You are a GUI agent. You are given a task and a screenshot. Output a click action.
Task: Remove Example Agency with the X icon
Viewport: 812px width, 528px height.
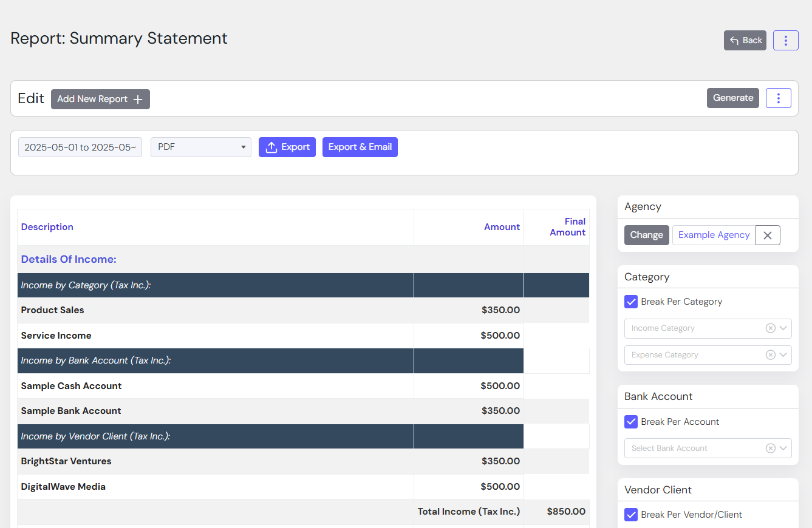[768, 235]
